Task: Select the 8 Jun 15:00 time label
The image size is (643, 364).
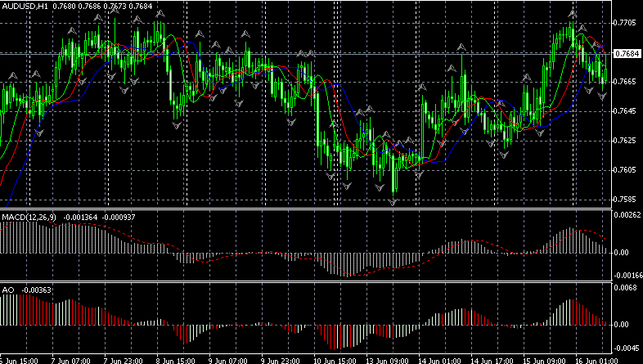Action: pos(176,361)
